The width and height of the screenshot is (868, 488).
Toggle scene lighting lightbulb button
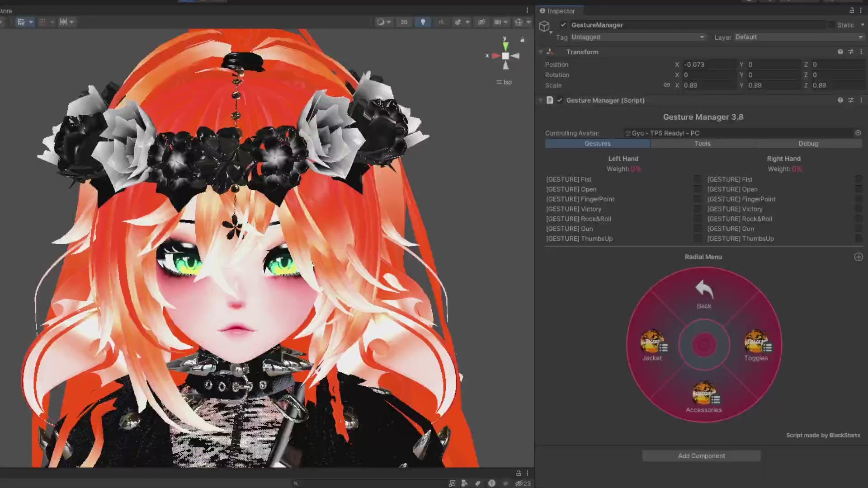423,22
